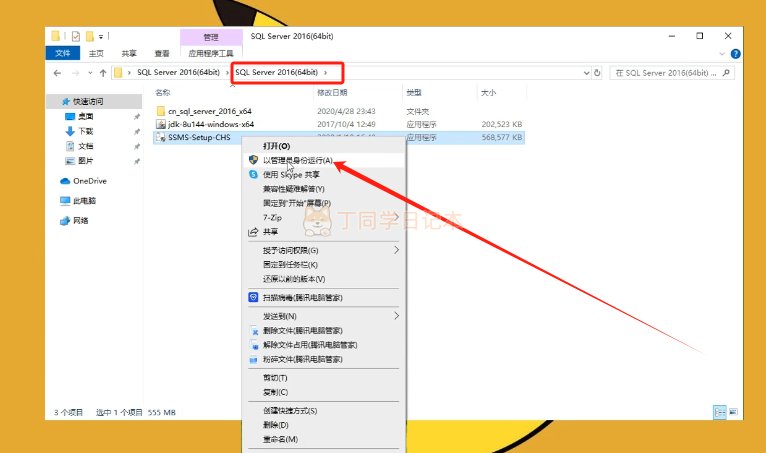Choose 删除文件(腾讯电脑管家)
The height and width of the screenshot is (453, 766).
(x=324, y=331)
